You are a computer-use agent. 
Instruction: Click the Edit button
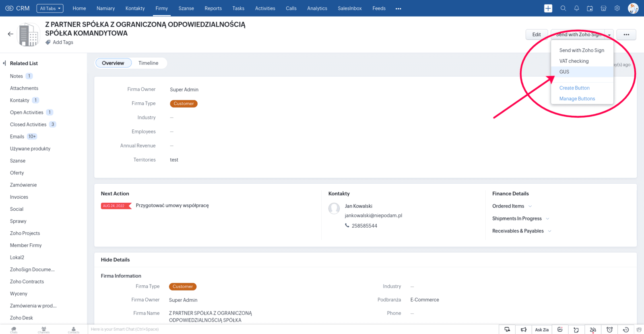(x=536, y=35)
